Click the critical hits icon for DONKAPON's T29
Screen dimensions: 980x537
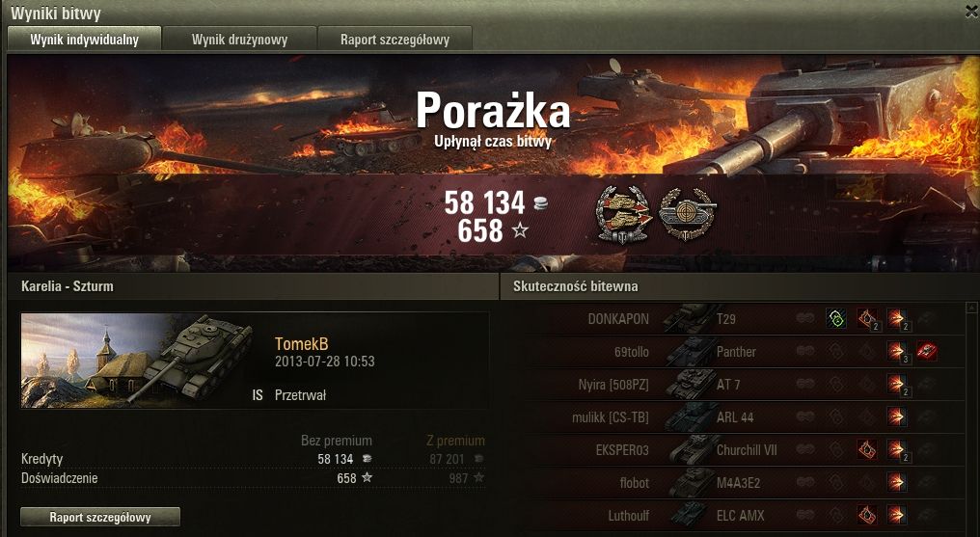coord(867,319)
